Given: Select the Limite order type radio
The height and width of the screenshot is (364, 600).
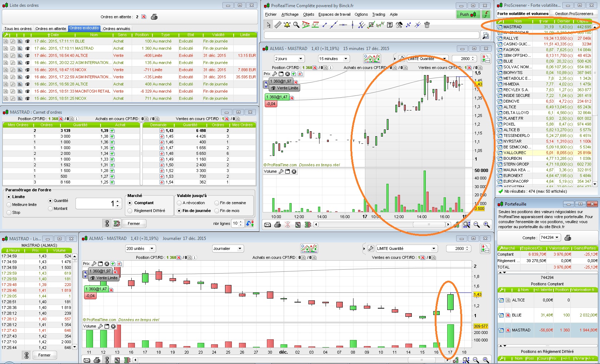Looking at the screenshot, I should [x=9, y=197].
